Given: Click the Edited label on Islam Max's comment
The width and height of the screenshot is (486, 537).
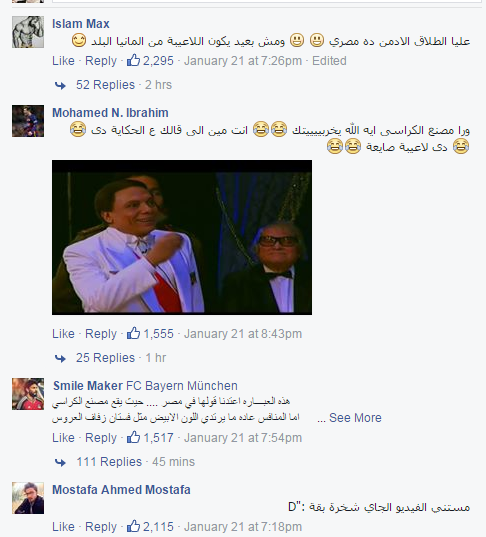Looking at the screenshot, I should pos(329,61).
